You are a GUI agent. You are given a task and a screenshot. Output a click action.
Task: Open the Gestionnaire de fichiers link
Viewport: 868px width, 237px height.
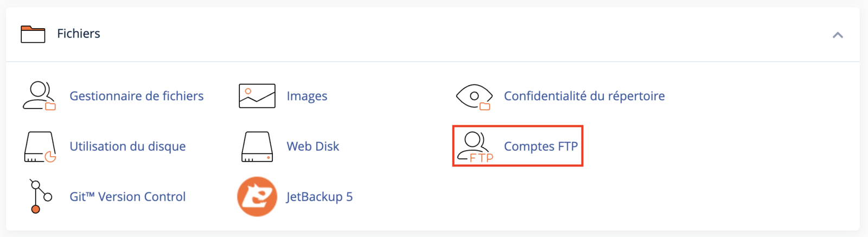tap(137, 96)
